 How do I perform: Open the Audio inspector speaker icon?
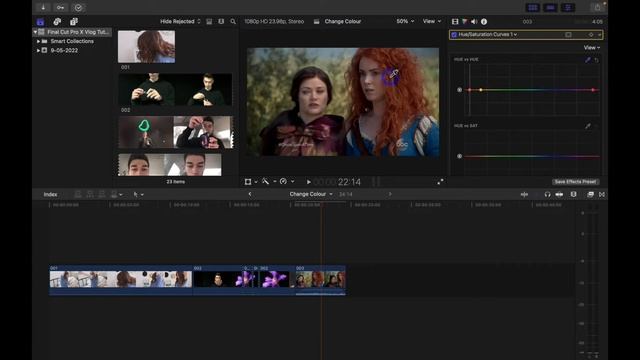tap(474, 22)
